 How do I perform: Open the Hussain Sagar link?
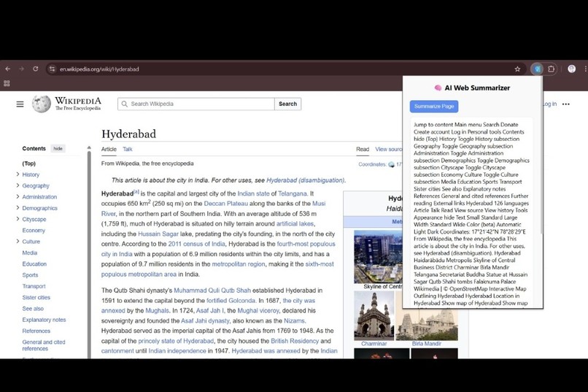point(158,234)
